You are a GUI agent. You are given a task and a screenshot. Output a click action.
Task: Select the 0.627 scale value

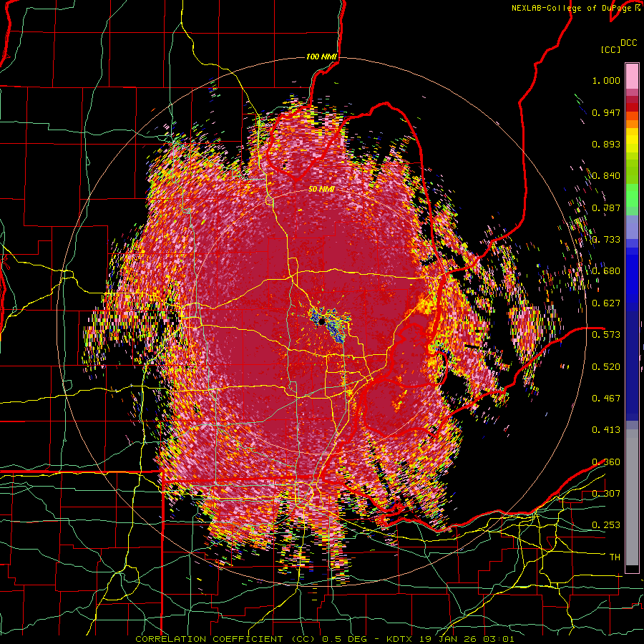[x=606, y=303]
